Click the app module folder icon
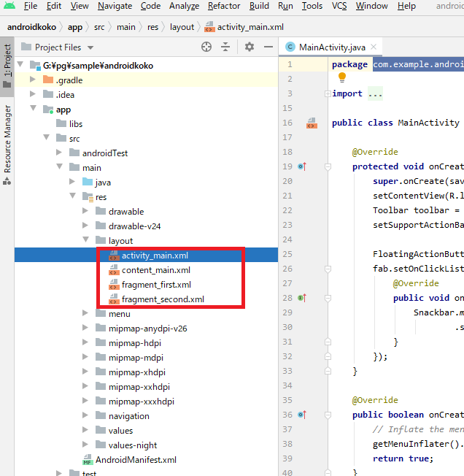 (48, 110)
